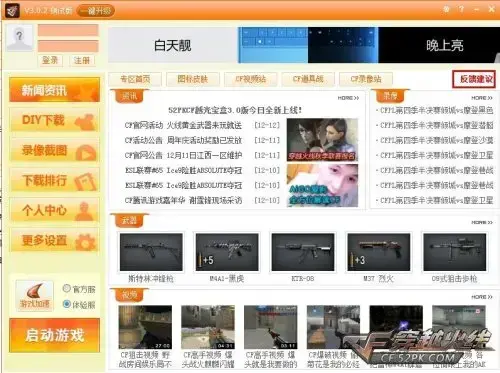Viewport: 500px width, 373px height.
Task: Play the CF狙击视频 27:00 video thumbnail
Action: 145,327
